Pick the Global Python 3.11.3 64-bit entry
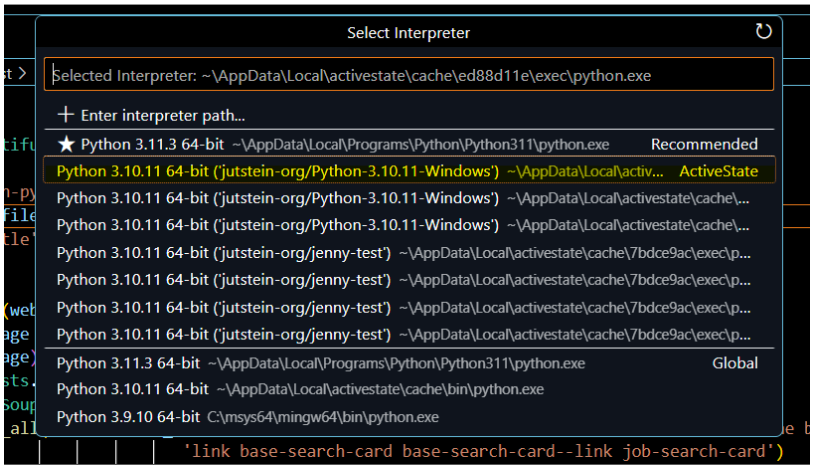 [x=409, y=363]
